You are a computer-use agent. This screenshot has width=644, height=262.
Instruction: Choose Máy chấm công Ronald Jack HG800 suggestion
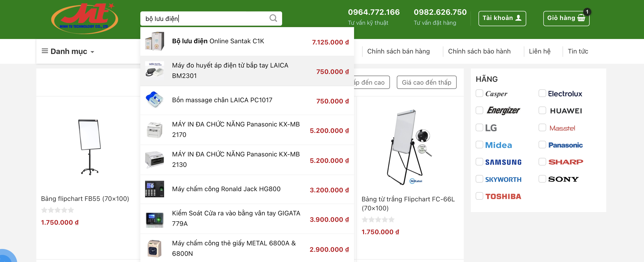226,189
